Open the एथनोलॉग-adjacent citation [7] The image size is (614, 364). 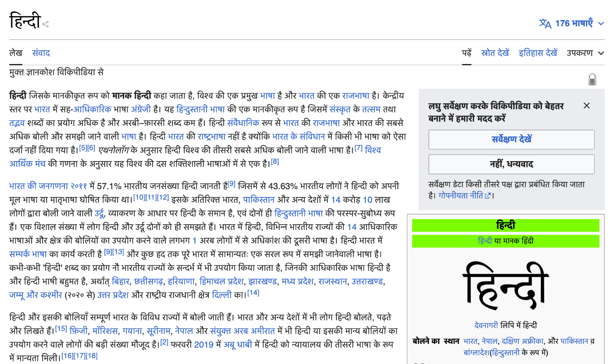358,148
